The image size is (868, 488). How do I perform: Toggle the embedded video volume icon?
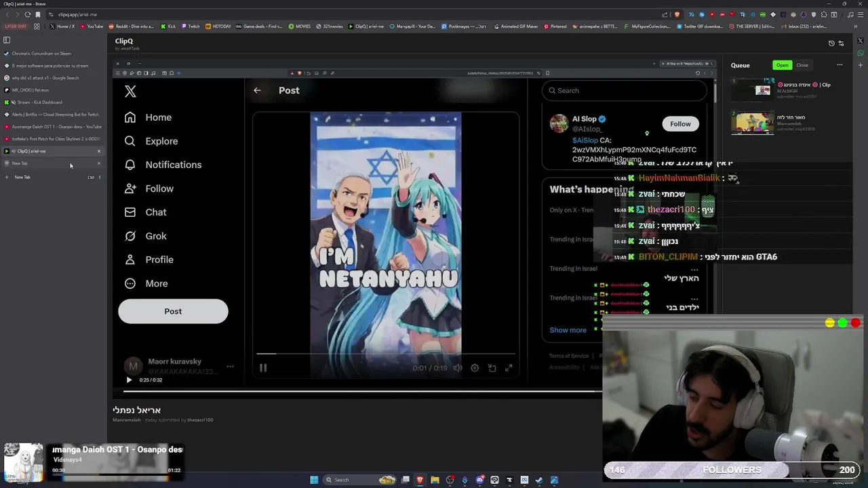tap(458, 368)
